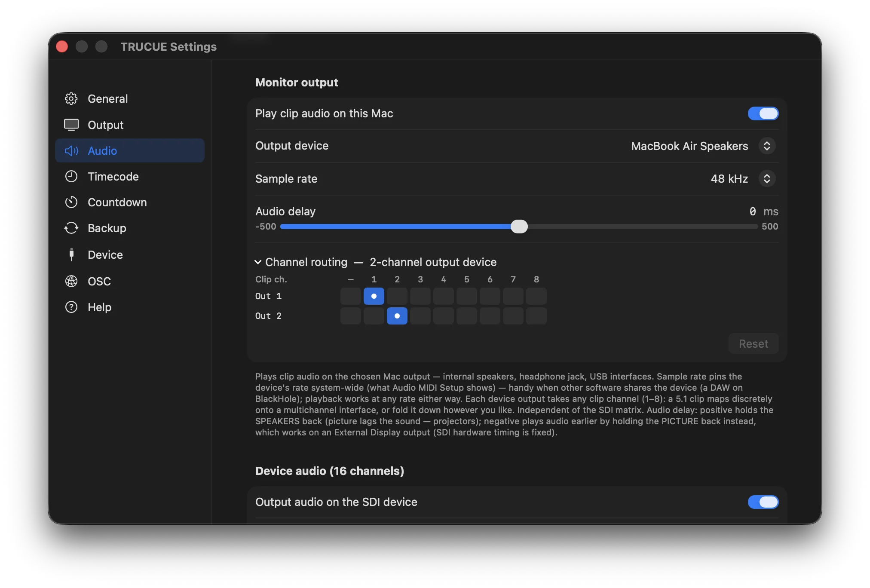870x588 pixels.
Task: Route clip channel 2 to Out 1
Action: point(397,296)
